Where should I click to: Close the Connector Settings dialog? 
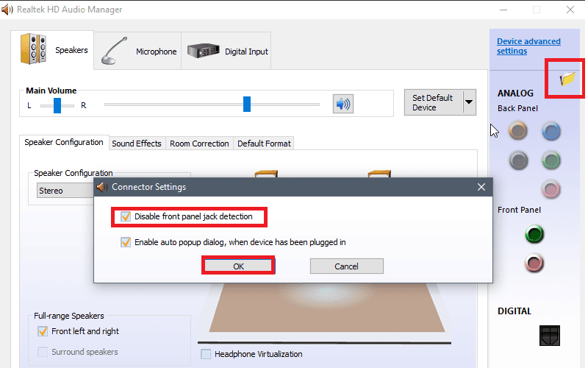(x=481, y=187)
